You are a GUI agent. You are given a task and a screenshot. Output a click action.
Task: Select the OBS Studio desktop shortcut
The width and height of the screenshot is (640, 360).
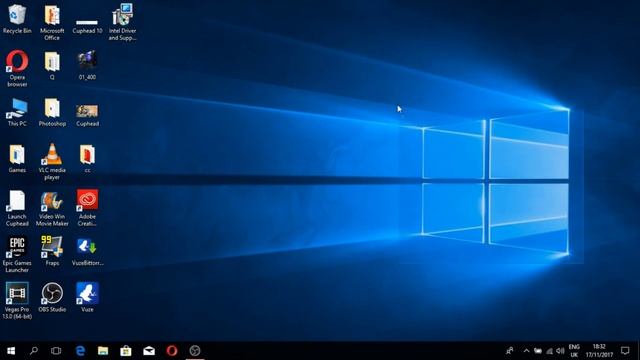(52, 298)
